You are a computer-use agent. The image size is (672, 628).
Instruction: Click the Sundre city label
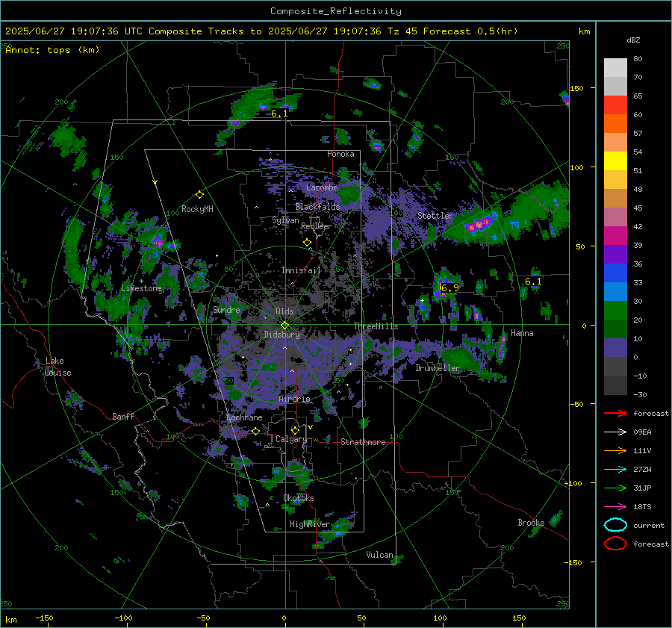(x=226, y=310)
